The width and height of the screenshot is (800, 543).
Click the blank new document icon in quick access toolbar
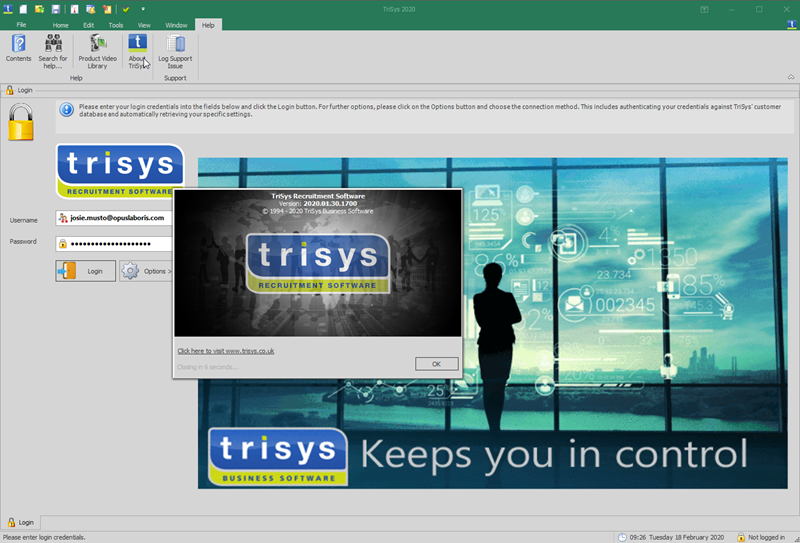pyautogui.click(x=23, y=9)
